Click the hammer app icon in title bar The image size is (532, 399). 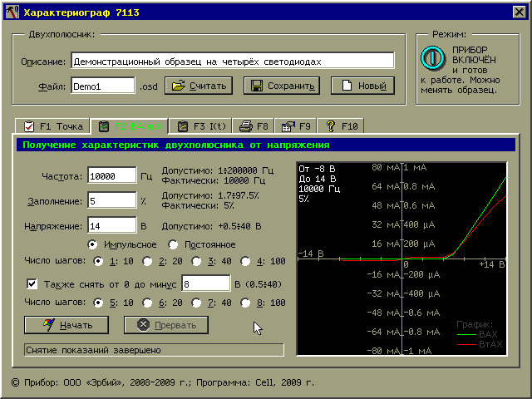tap(12, 12)
